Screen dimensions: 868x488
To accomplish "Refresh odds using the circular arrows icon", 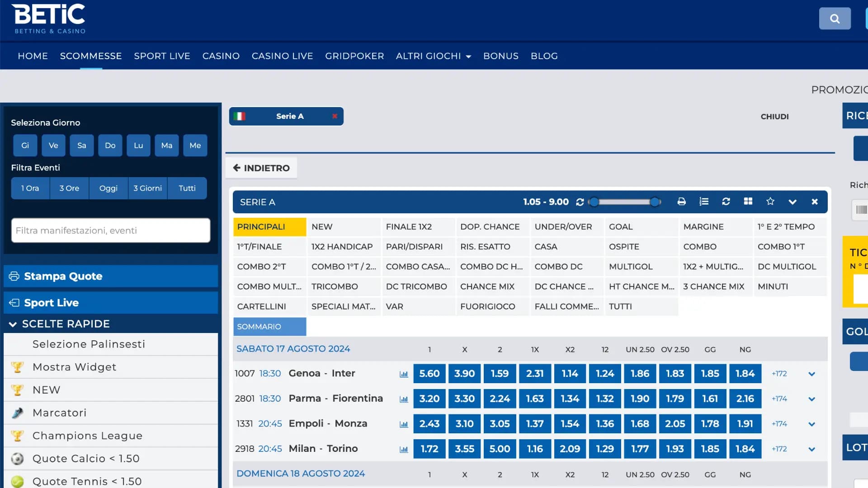I will coord(726,202).
